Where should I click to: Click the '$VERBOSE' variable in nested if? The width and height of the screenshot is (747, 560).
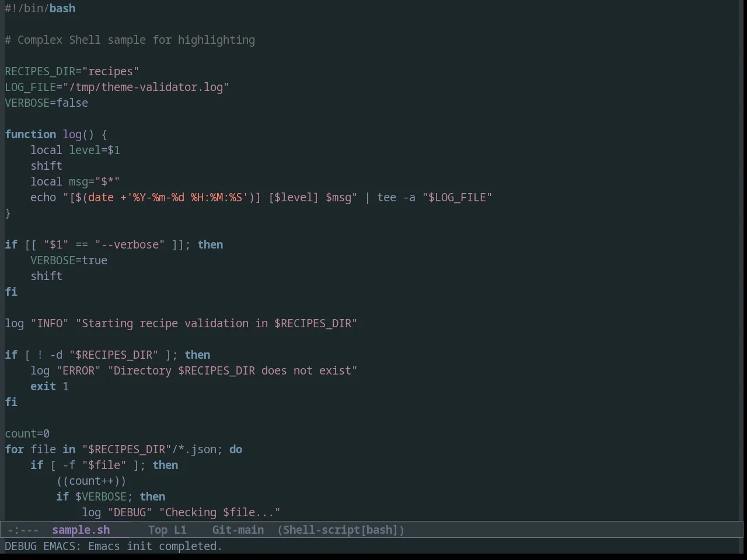pos(101,496)
